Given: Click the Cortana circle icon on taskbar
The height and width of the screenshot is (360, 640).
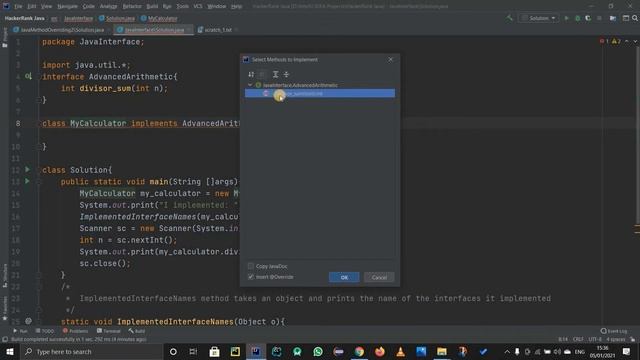Looking at the screenshot, I should 173,352.
